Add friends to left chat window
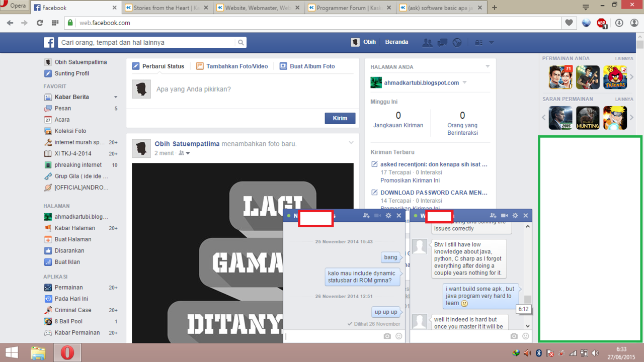Image resolution: width=644 pixels, height=362 pixels. (366, 216)
